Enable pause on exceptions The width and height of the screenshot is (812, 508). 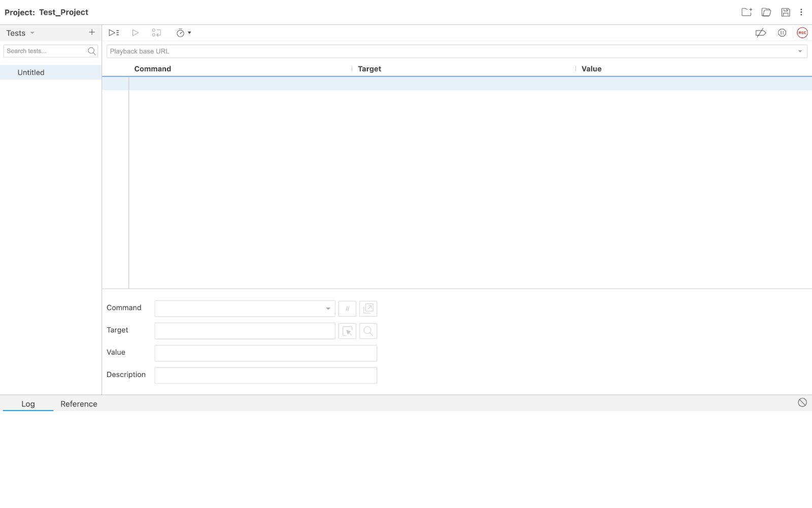coord(782,33)
